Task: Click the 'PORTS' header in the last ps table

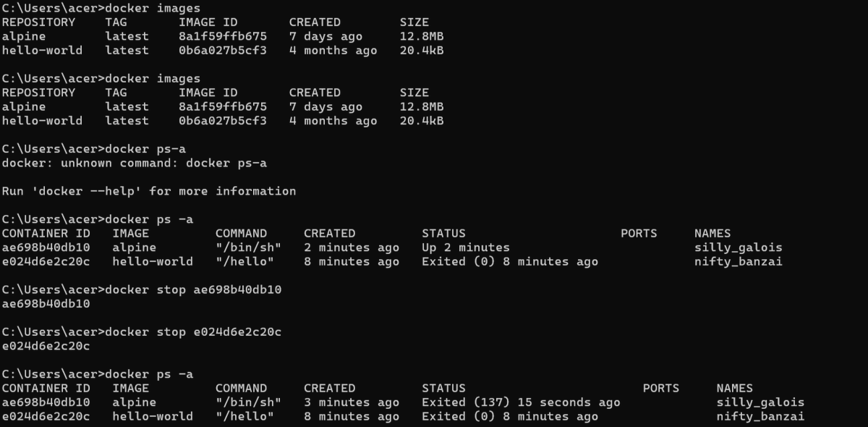Action: click(x=661, y=389)
